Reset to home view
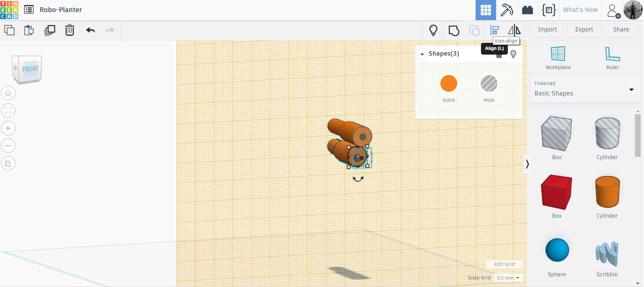644x287 pixels. tap(8, 93)
